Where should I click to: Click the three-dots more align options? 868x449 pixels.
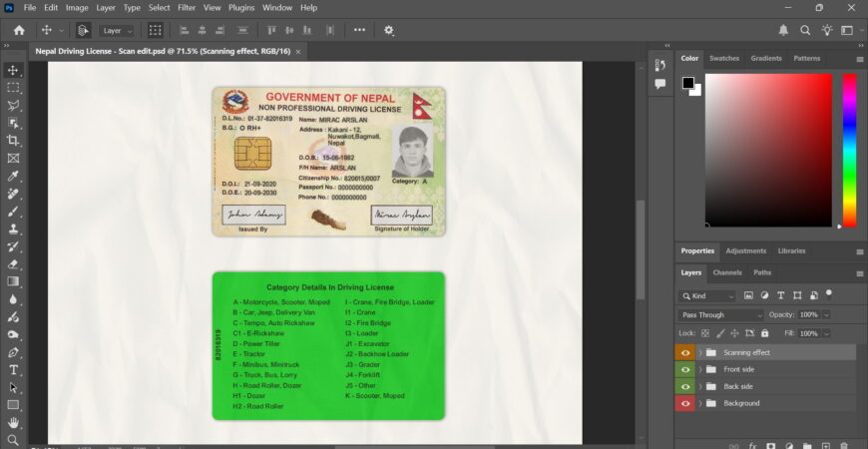(x=360, y=30)
